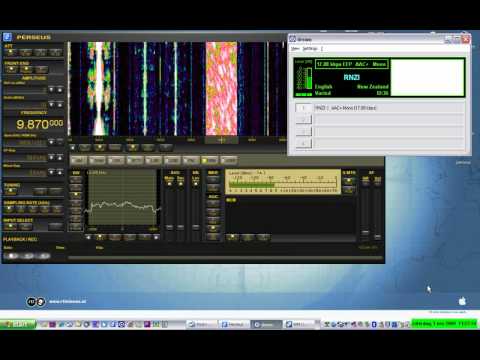Click the Perseus logo icon in the title bar
This screenshot has width=480, height=360.
pyautogui.click(x=8, y=37)
